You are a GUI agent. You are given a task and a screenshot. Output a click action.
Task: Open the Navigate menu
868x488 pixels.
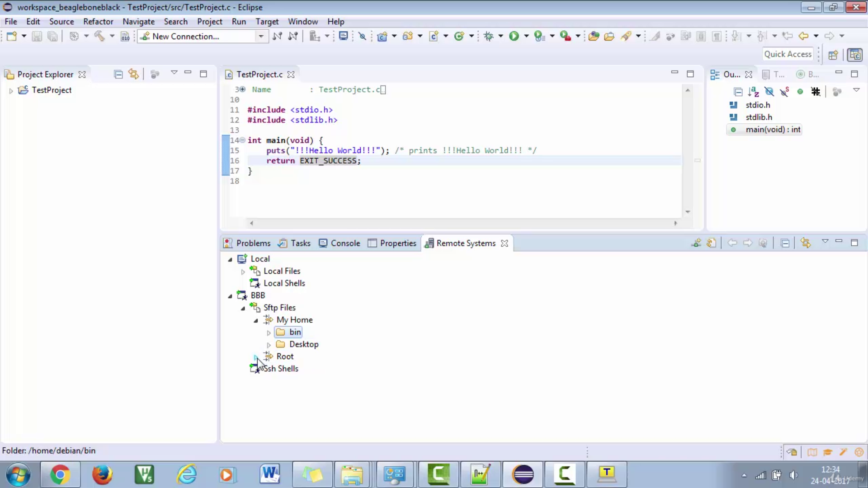138,22
